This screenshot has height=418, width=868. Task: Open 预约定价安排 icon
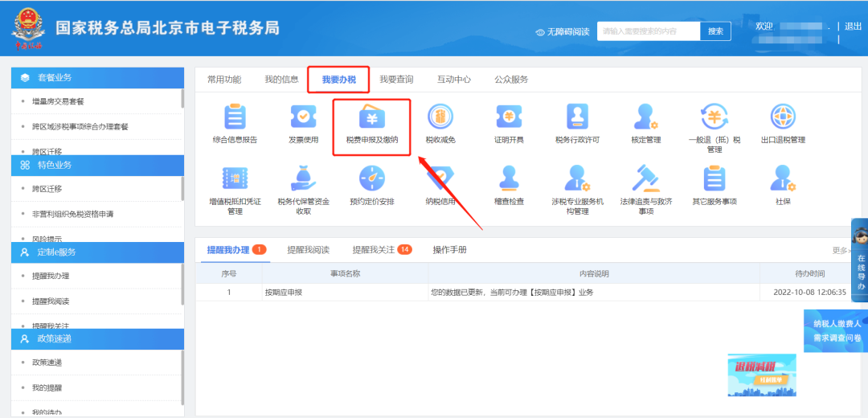pyautogui.click(x=372, y=178)
